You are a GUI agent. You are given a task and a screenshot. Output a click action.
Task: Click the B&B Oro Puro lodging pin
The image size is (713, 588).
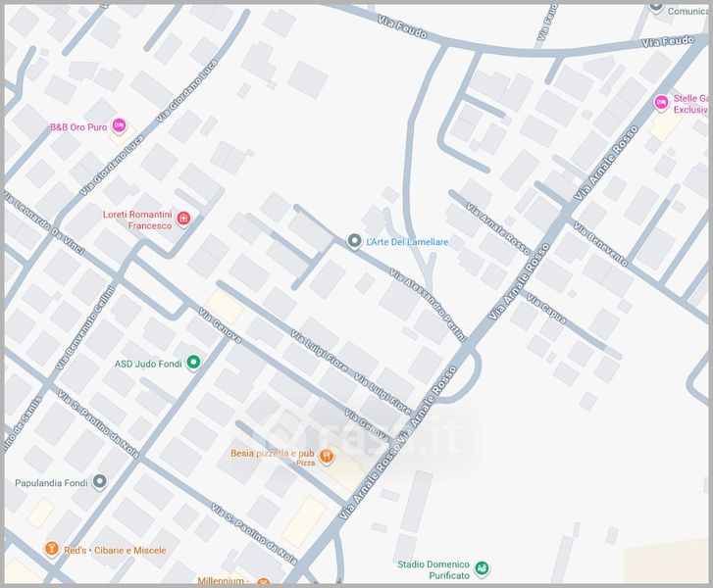point(119,126)
